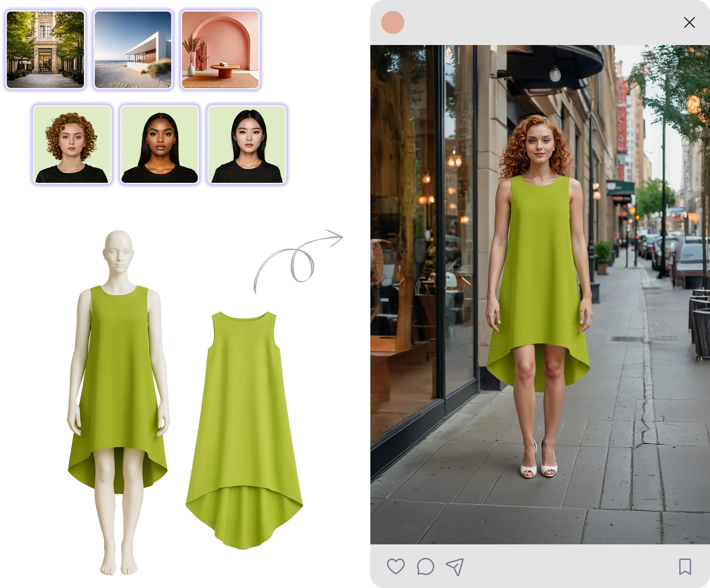
Task: Pick the model with black bob-length hair
Action: click(247, 144)
